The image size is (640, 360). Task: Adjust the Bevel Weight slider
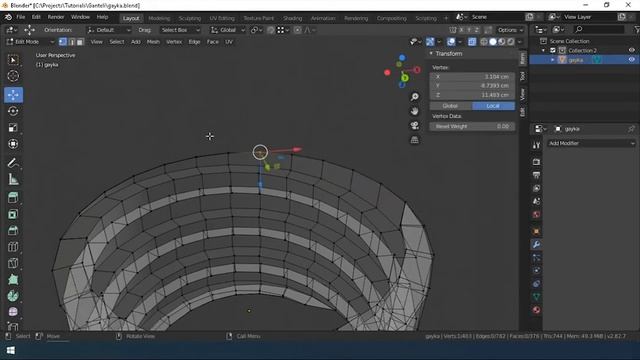click(472, 127)
